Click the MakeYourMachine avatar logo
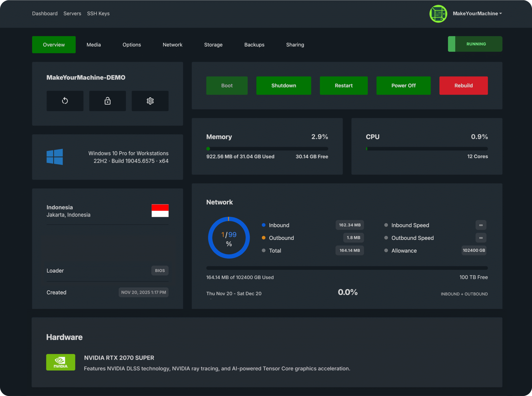The height and width of the screenshot is (396, 532). tap(438, 14)
